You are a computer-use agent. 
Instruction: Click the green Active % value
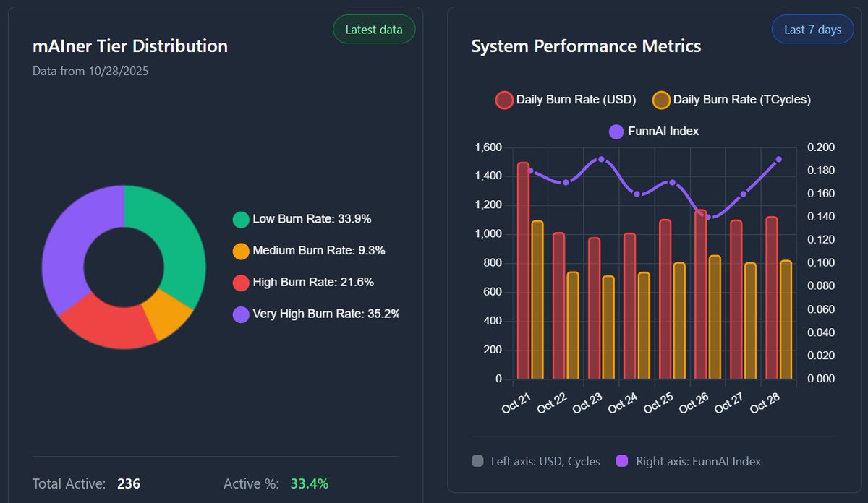click(x=310, y=483)
